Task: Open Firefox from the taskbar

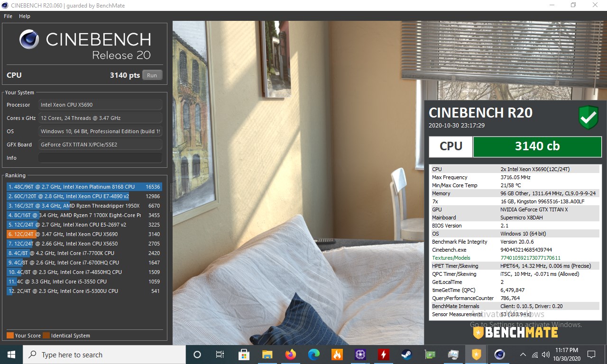Action: point(291,355)
